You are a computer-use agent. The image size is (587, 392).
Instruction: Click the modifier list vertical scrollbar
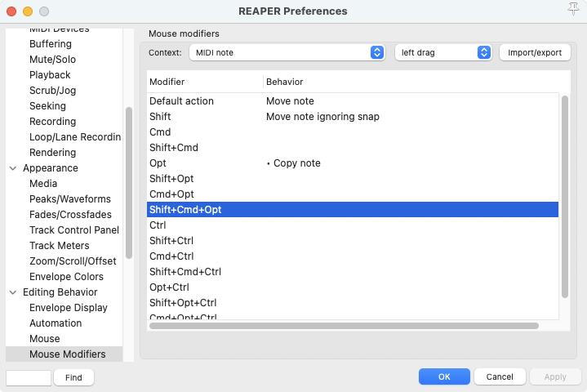[x=564, y=196]
